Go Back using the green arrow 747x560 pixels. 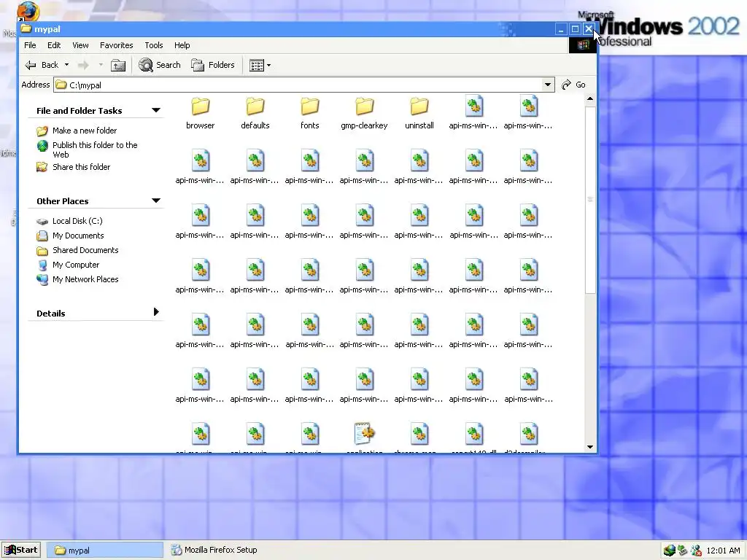coord(31,65)
